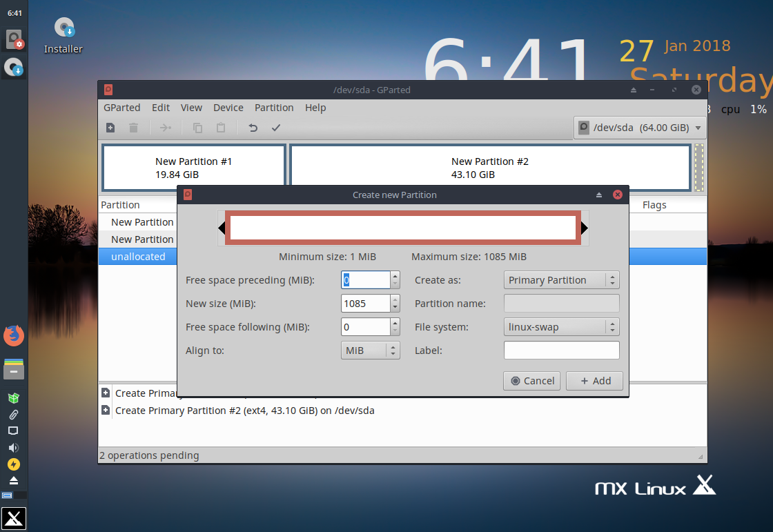Click the delete partition trash icon

[x=133, y=128]
